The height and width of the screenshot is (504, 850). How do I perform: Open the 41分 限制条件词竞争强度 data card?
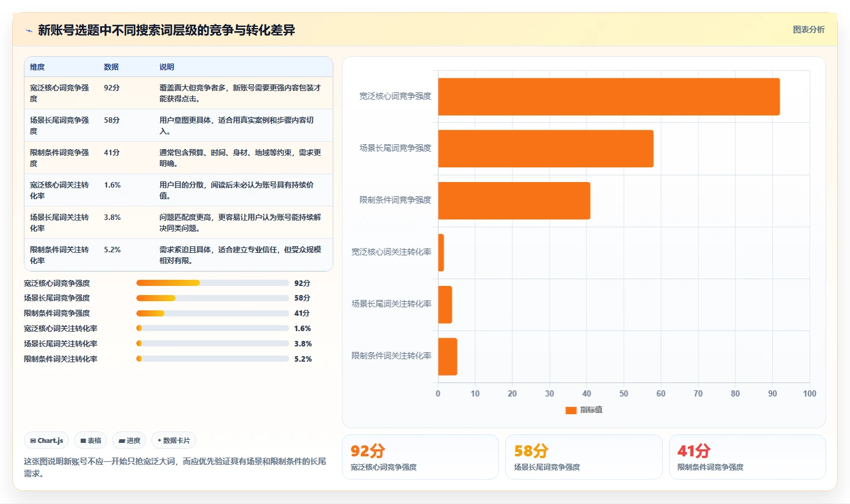click(747, 457)
